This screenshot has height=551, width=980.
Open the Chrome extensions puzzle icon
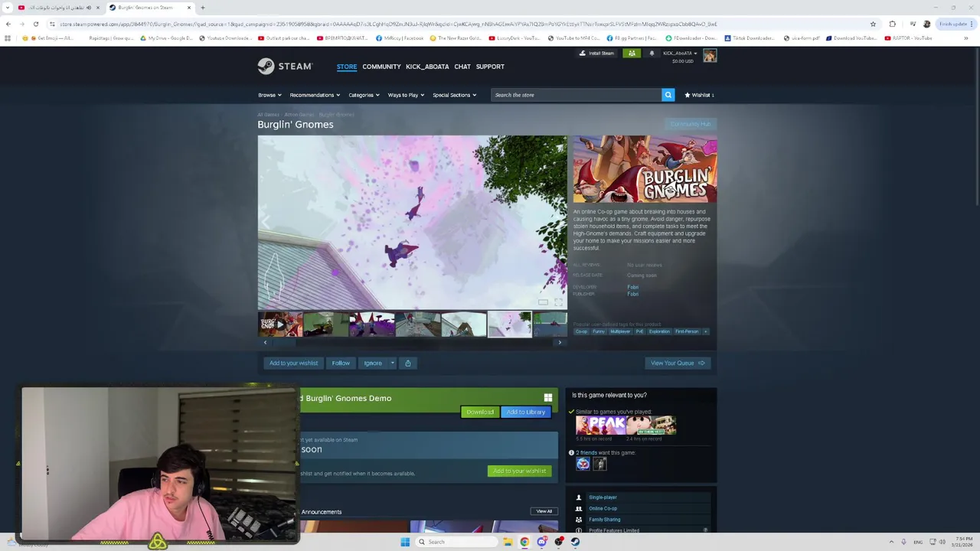click(892, 24)
